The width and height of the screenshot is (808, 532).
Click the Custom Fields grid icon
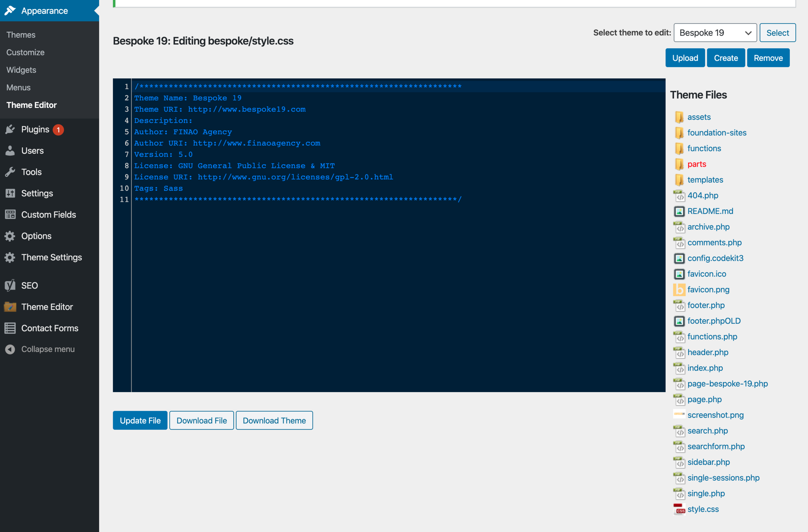(10, 215)
